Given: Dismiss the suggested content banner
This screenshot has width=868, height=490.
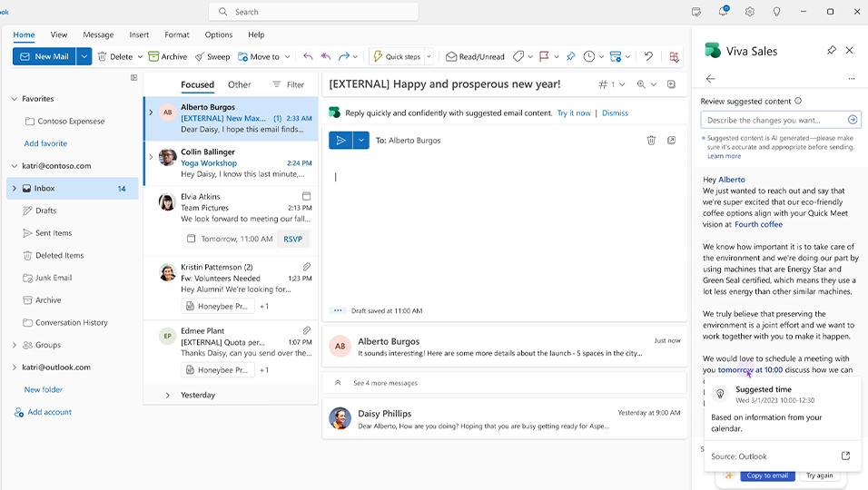Looking at the screenshot, I should (x=615, y=113).
